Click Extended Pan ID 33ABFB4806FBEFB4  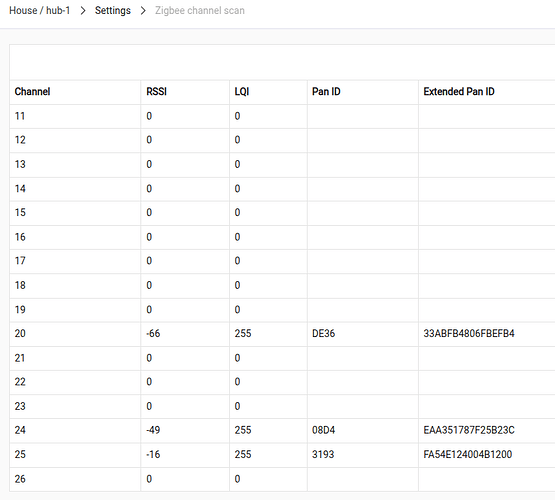469,334
